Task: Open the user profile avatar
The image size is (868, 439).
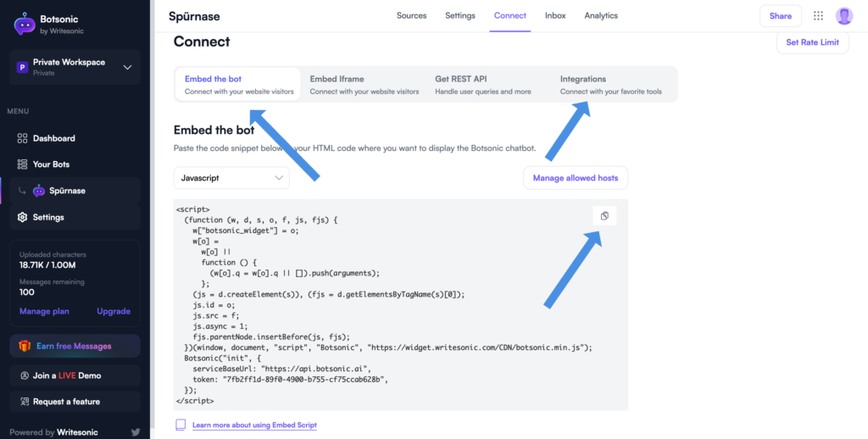Action: [844, 16]
